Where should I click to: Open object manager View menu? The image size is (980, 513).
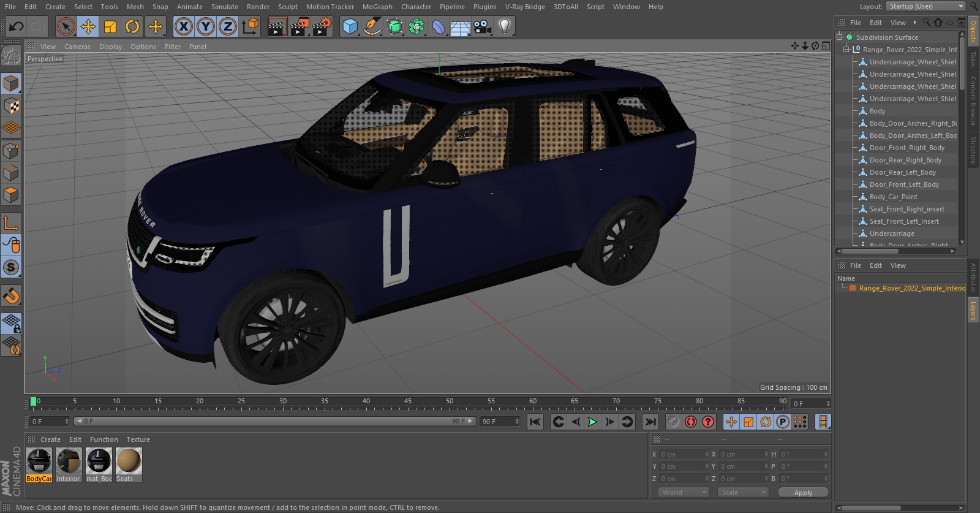click(x=898, y=23)
